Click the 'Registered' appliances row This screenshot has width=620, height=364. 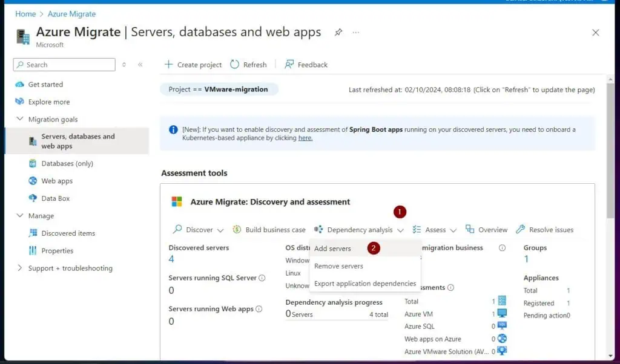(x=547, y=303)
